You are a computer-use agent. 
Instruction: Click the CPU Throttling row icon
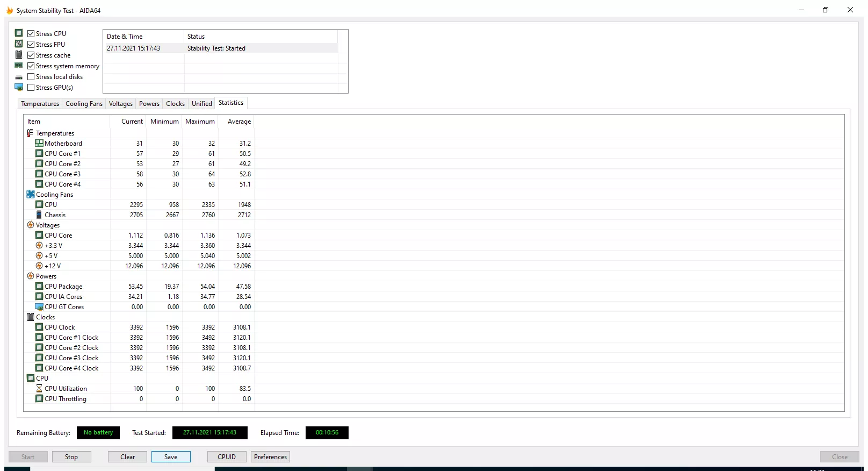(39, 398)
